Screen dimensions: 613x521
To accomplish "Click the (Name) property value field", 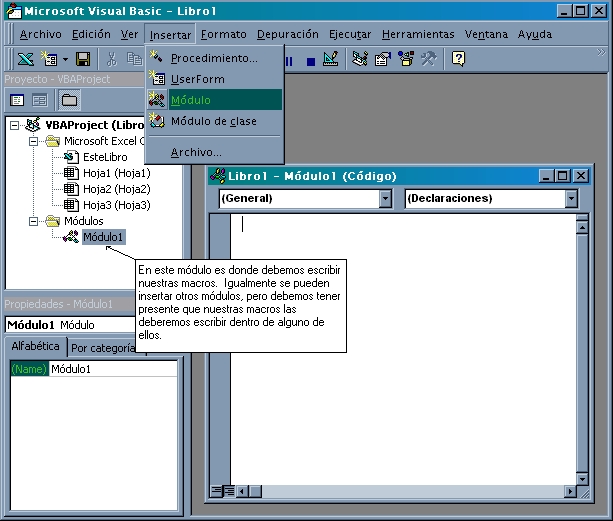I will [112, 369].
